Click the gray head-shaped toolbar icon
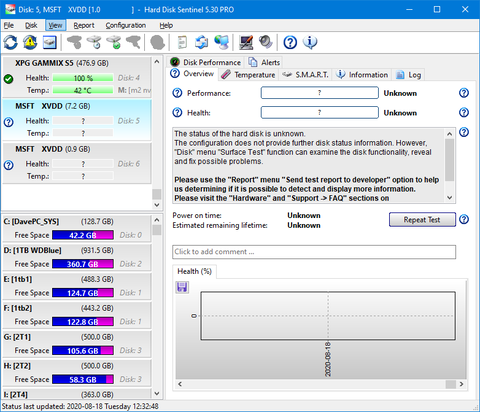The width and height of the screenshot is (480, 412). 157,42
